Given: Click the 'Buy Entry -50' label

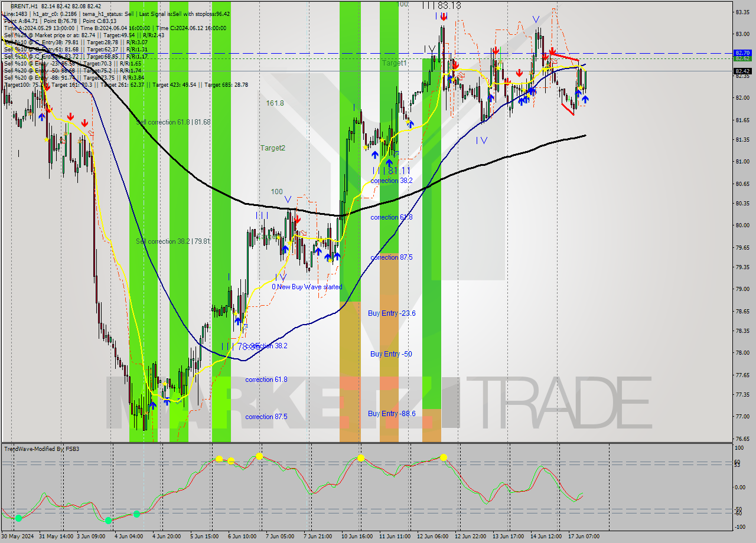Looking at the screenshot, I should point(391,354).
